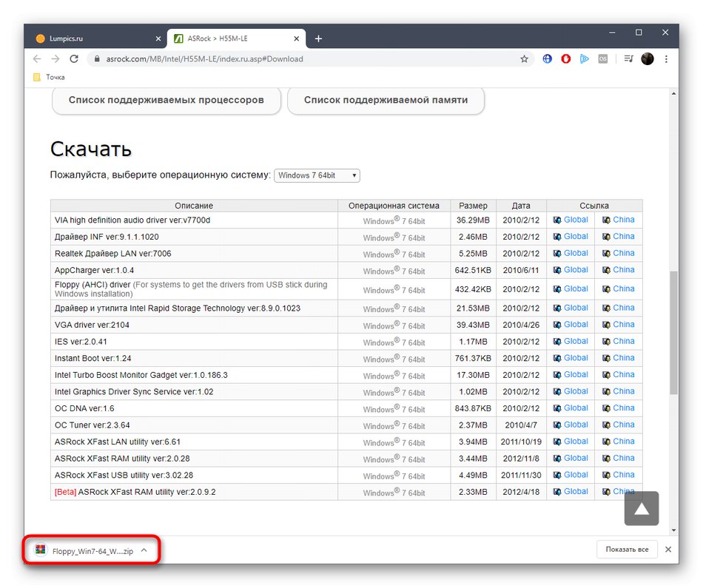Expand the Windows 7 64bit OS dropdown
The height and width of the screenshot is (588, 703).
click(x=317, y=175)
